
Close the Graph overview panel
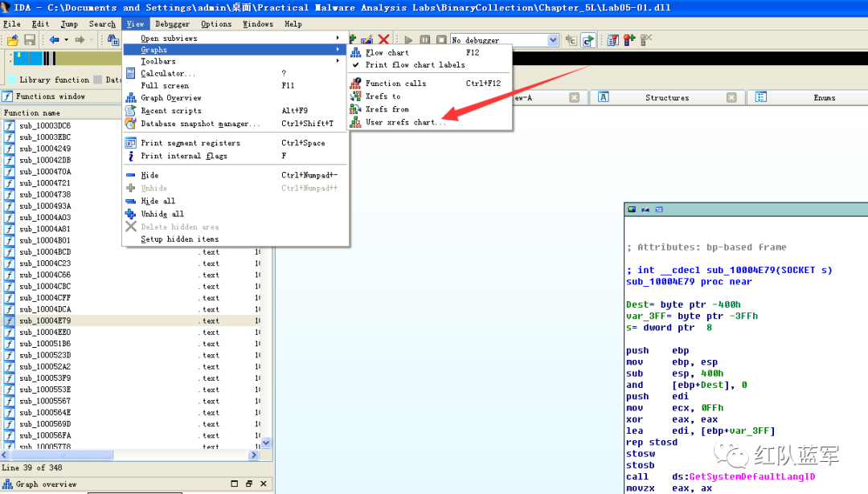[x=264, y=484]
